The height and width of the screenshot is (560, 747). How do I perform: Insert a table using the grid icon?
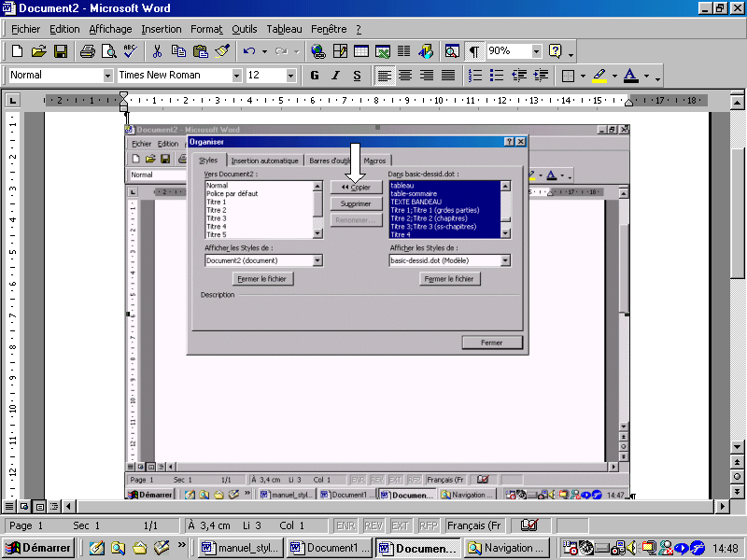361,51
